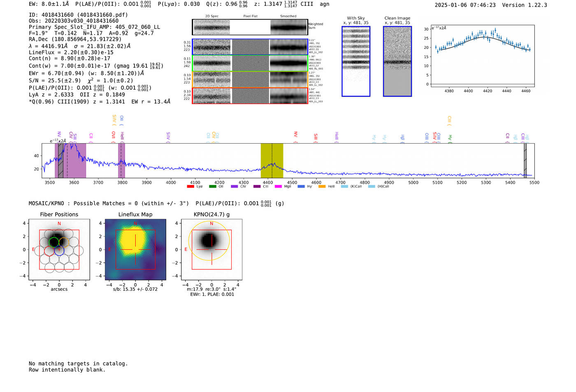This screenshot has width=576, height=392.
Task: Select the Weighted Sum 2D spectrum strip
Action: 250,27
